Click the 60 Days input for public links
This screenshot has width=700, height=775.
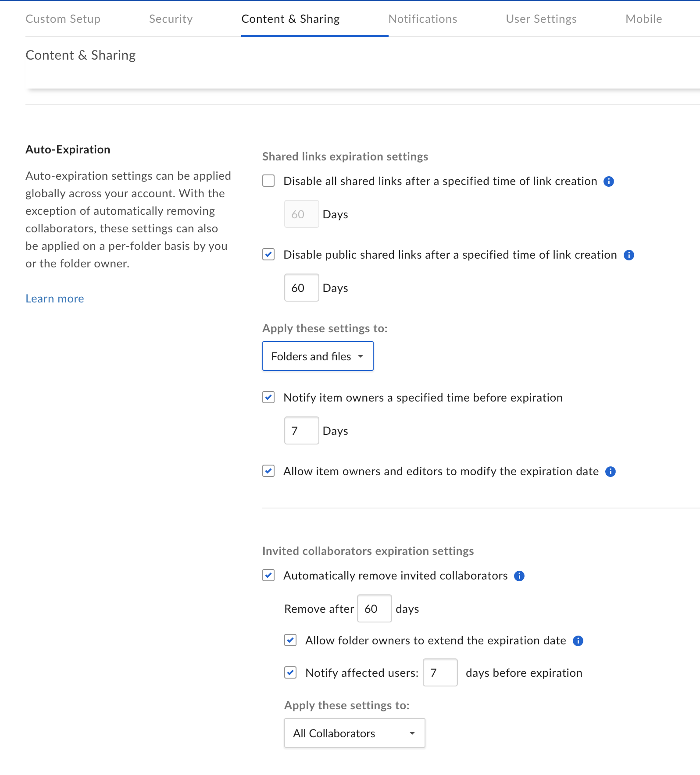tap(301, 288)
